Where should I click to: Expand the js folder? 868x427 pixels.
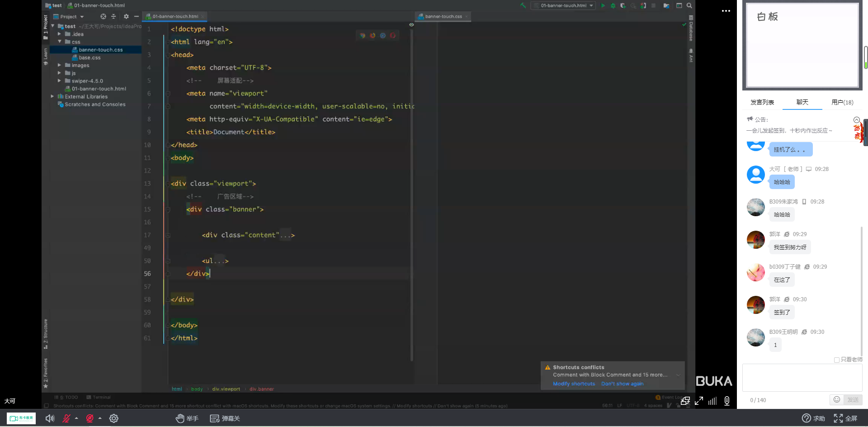59,73
